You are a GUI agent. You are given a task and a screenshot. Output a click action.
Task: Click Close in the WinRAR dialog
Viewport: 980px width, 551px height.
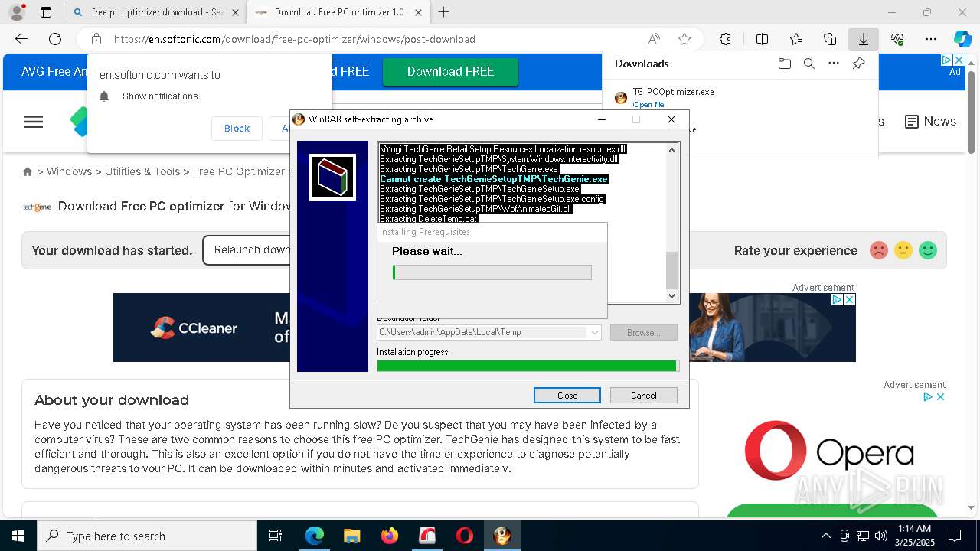pos(567,395)
